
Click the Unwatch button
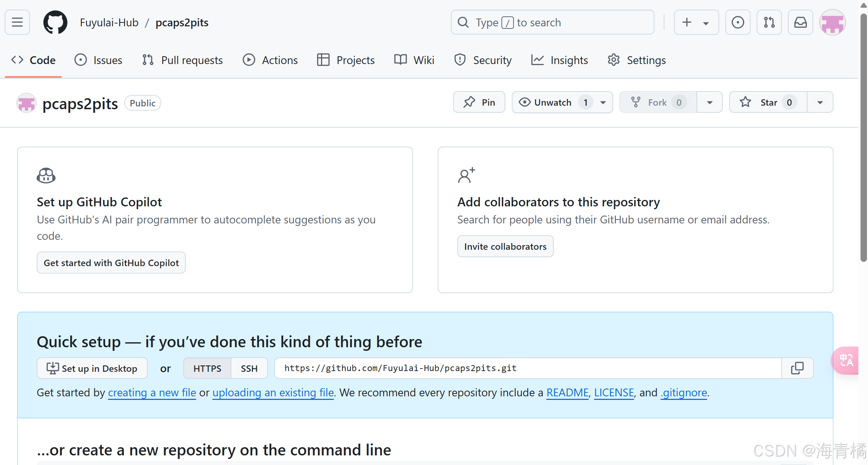pos(553,102)
